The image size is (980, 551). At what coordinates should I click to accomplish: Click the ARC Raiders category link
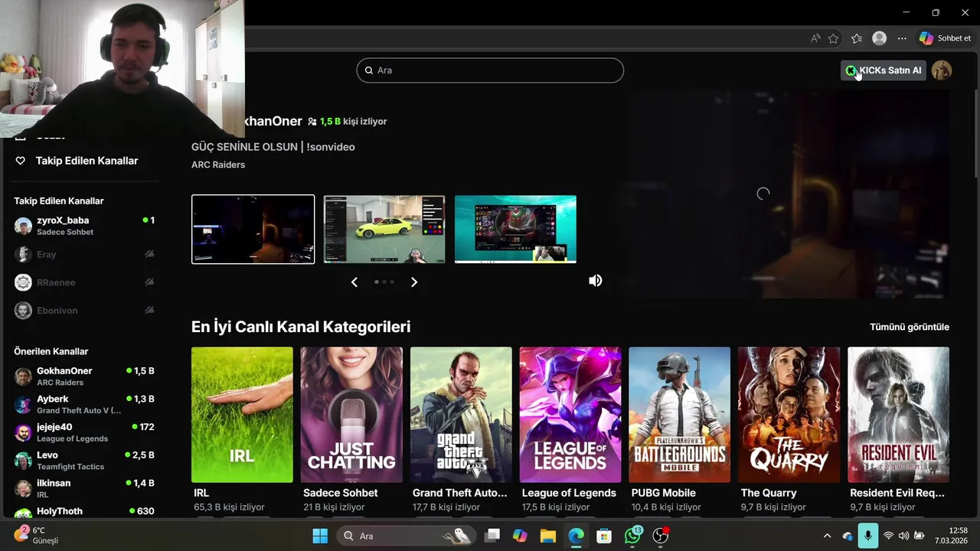pyautogui.click(x=218, y=165)
